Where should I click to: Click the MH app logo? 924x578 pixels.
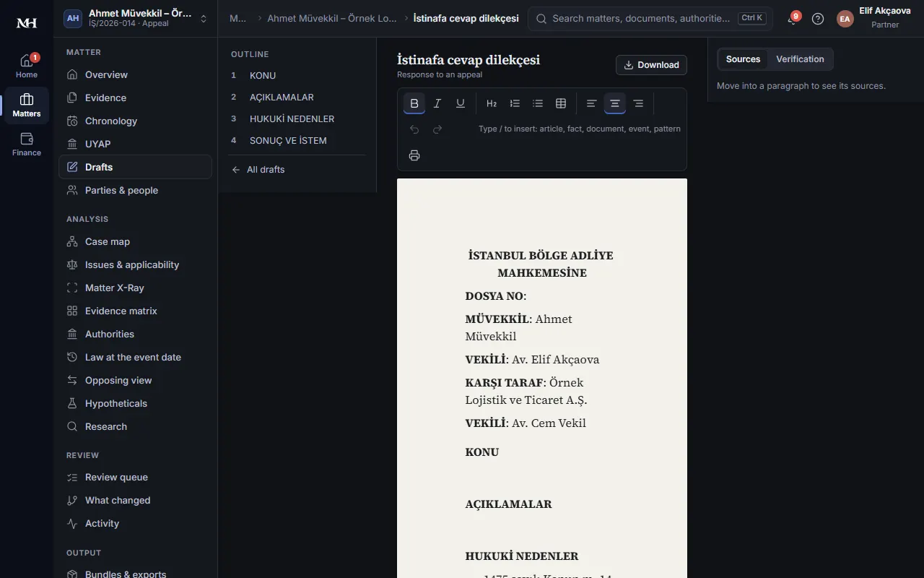coord(27,22)
